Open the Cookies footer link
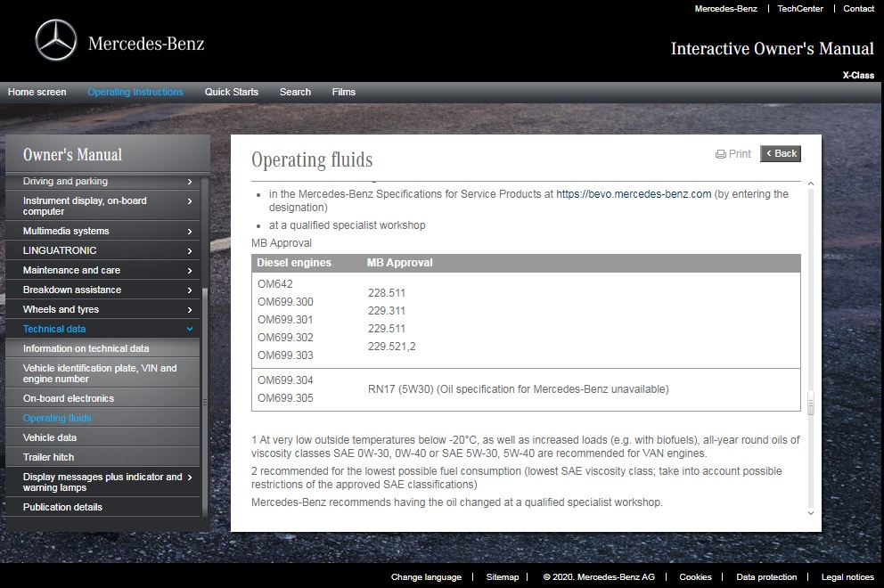The width and height of the screenshot is (884, 588). tap(695, 576)
